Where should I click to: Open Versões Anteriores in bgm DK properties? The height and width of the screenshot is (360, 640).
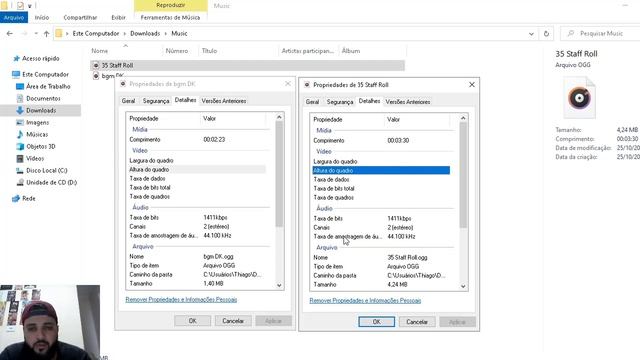[224, 101]
